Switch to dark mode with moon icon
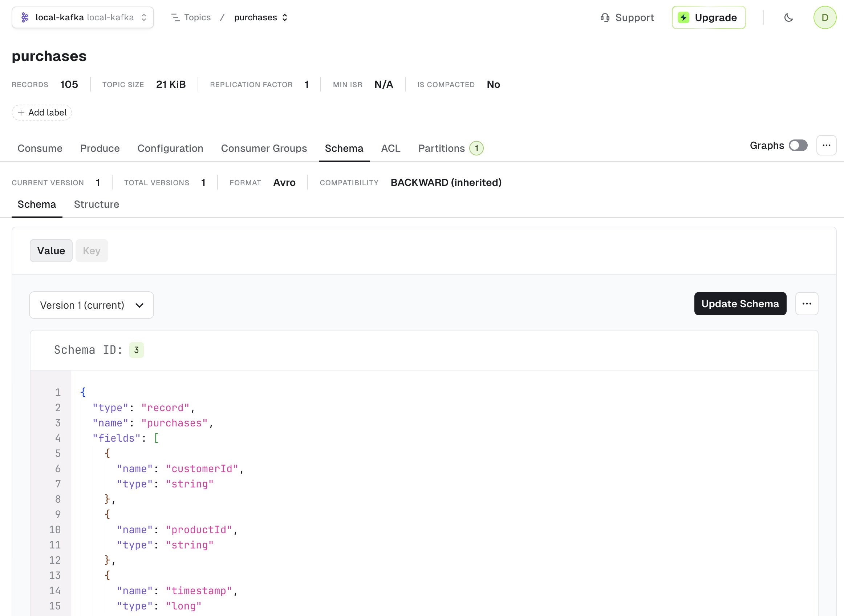This screenshot has width=844, height=616. [788, 17]
